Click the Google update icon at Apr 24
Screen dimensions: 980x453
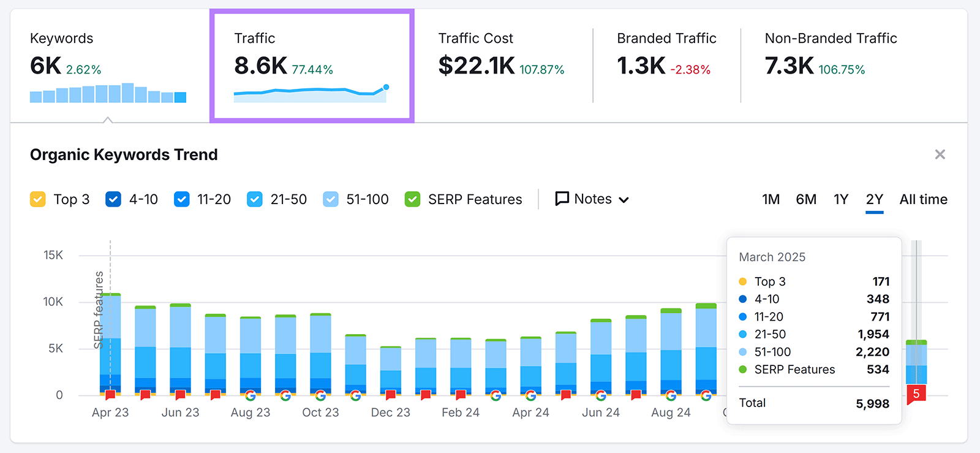coord(530,395)
